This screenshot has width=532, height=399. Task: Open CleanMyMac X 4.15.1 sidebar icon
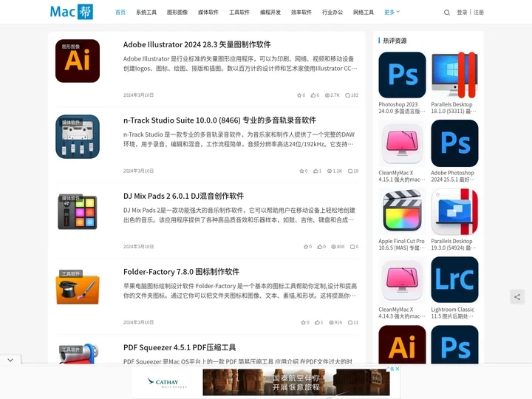402,143
